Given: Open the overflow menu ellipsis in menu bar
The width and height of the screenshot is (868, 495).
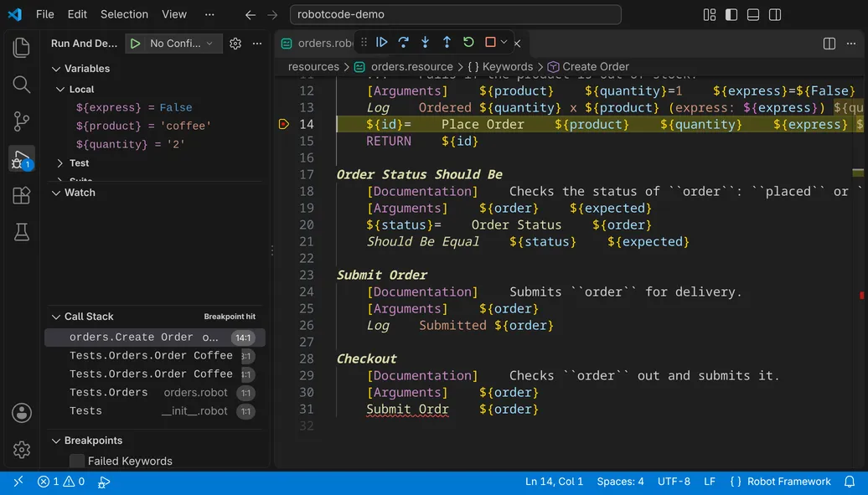Looking at the screenshot, I should [209, 14].
